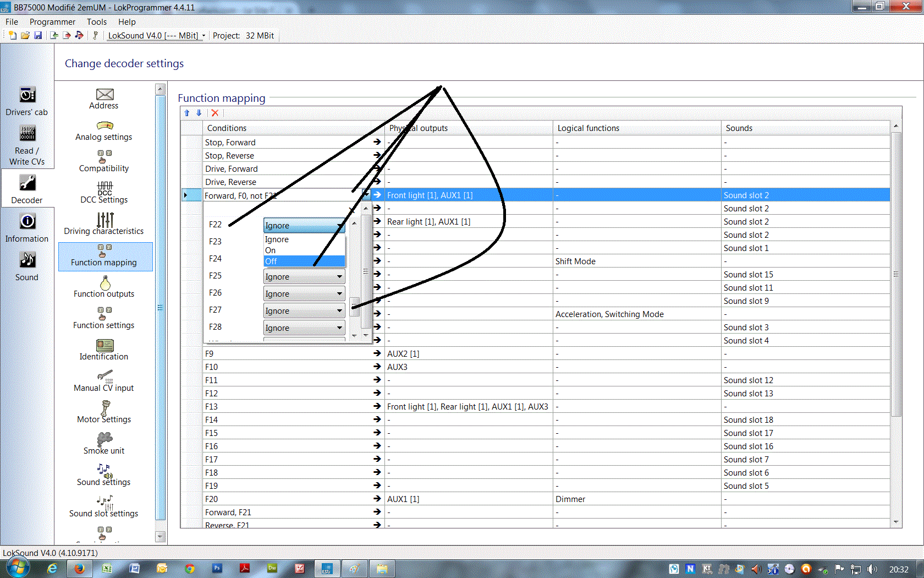
Task: Open the Read / Write CVs section
Action: coord(27,145)
